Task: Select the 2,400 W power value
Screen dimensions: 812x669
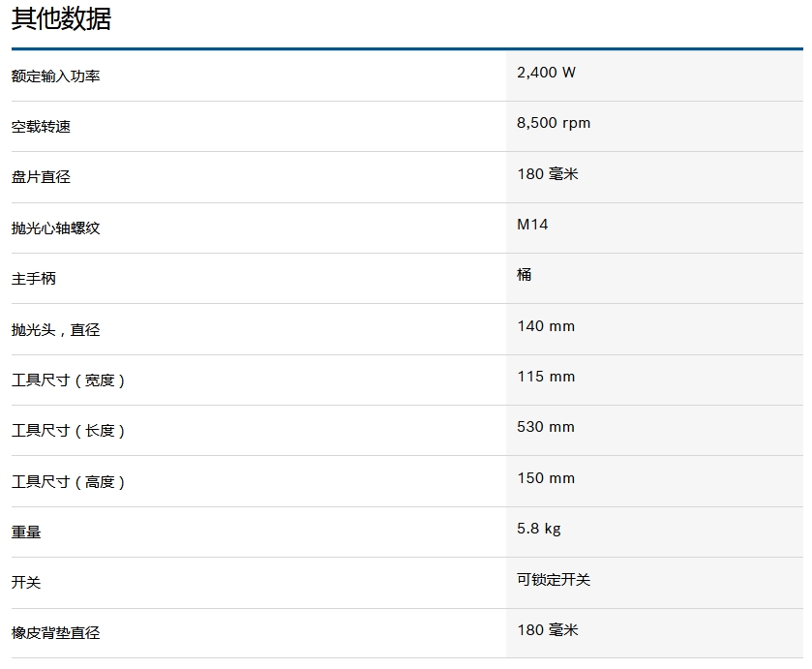Action: pos(546,73)
